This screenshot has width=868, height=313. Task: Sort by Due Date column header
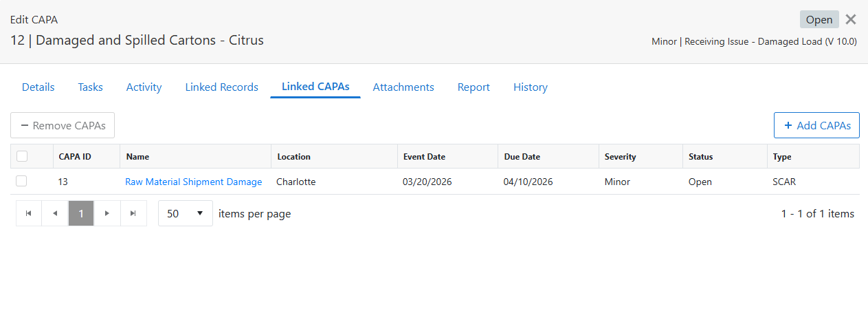(x=522, y=156)
